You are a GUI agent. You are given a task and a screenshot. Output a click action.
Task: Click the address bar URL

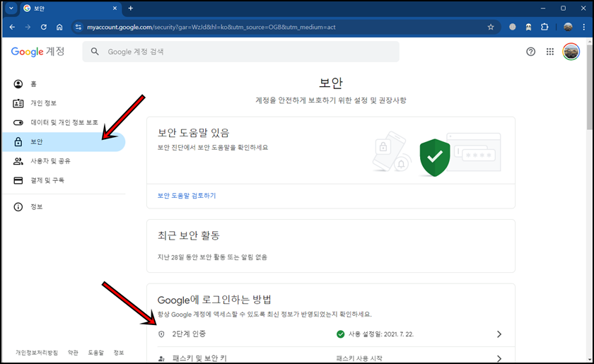click(x=211, y=28)
